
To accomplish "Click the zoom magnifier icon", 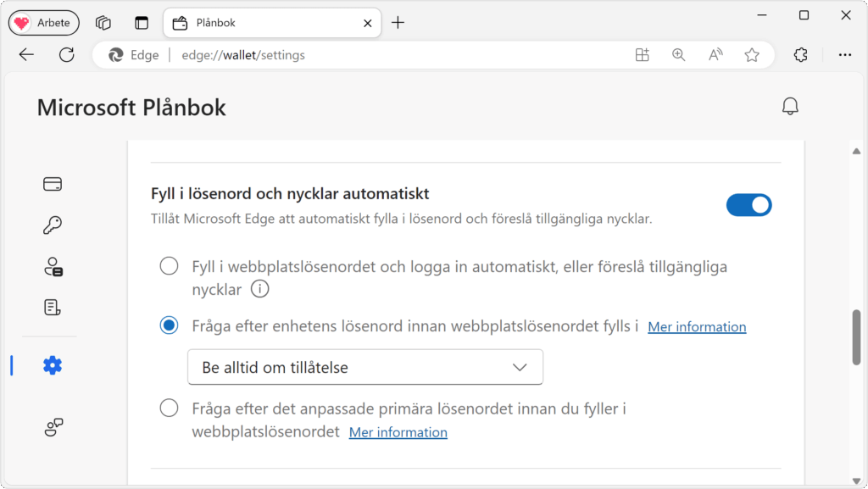I will coord(679,55).
